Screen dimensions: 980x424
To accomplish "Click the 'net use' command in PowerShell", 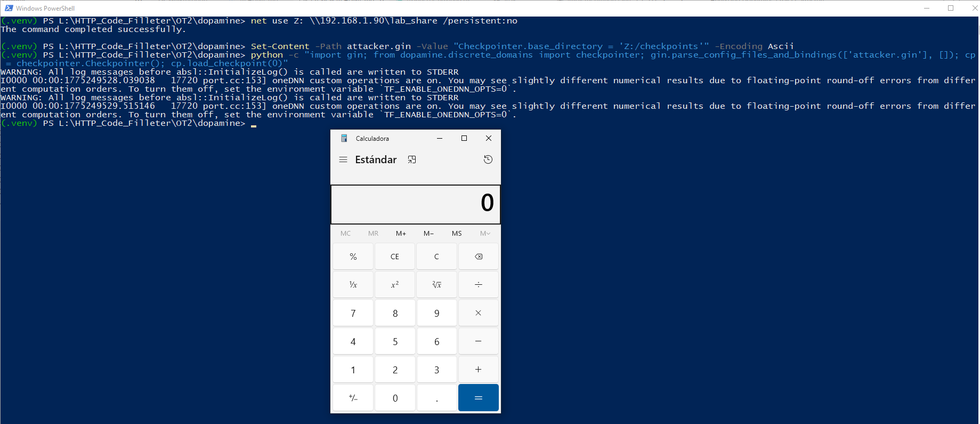I will pyautogui.click(x=270, y=21).
